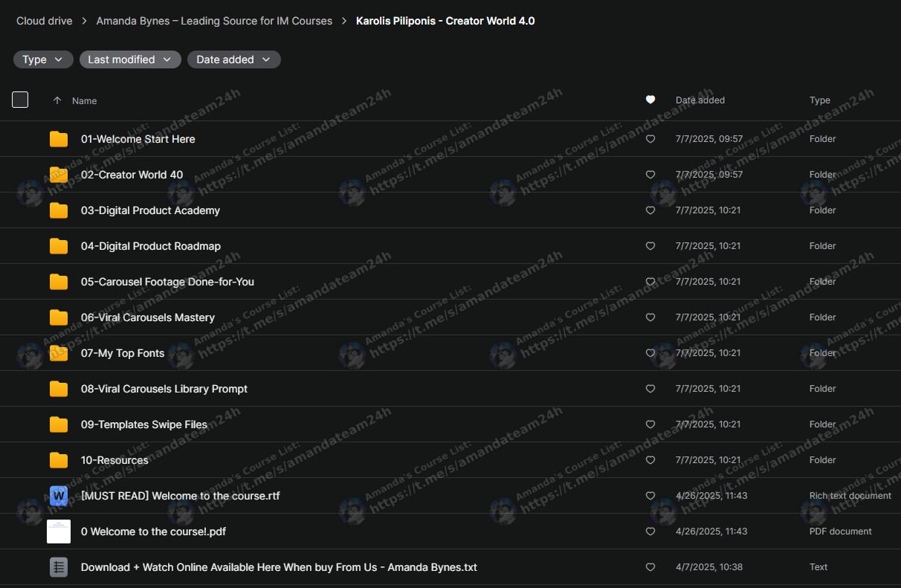Click the 06-Viral Carousels Mastery folder icon

pyautogui.click(x=59, y=317)
